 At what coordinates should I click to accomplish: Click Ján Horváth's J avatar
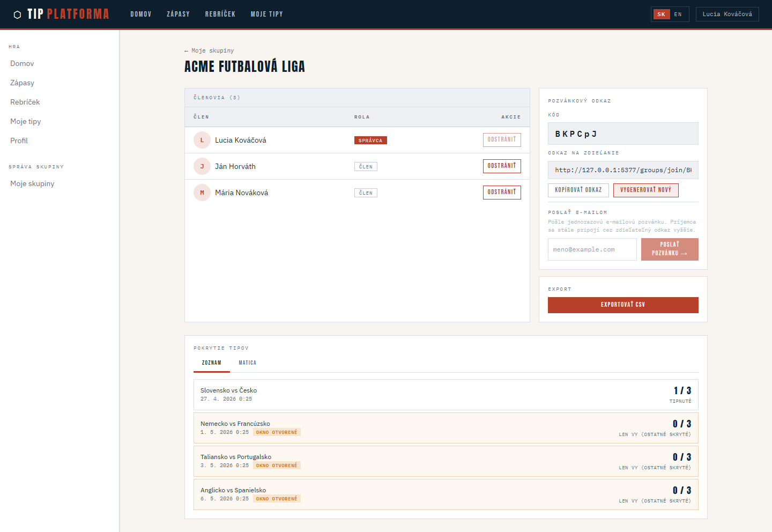pyautogui.click(x=202, y=166)
